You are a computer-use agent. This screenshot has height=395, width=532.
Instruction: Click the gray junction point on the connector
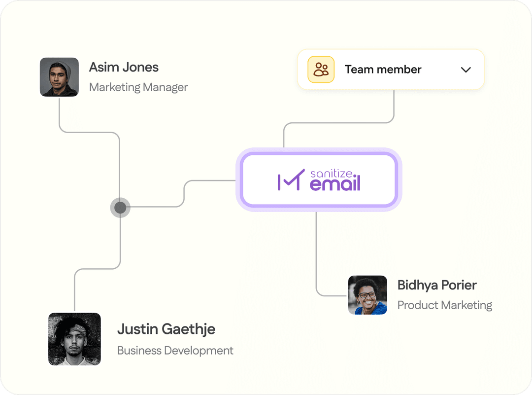pyautogui.click(x=120, y=207)
